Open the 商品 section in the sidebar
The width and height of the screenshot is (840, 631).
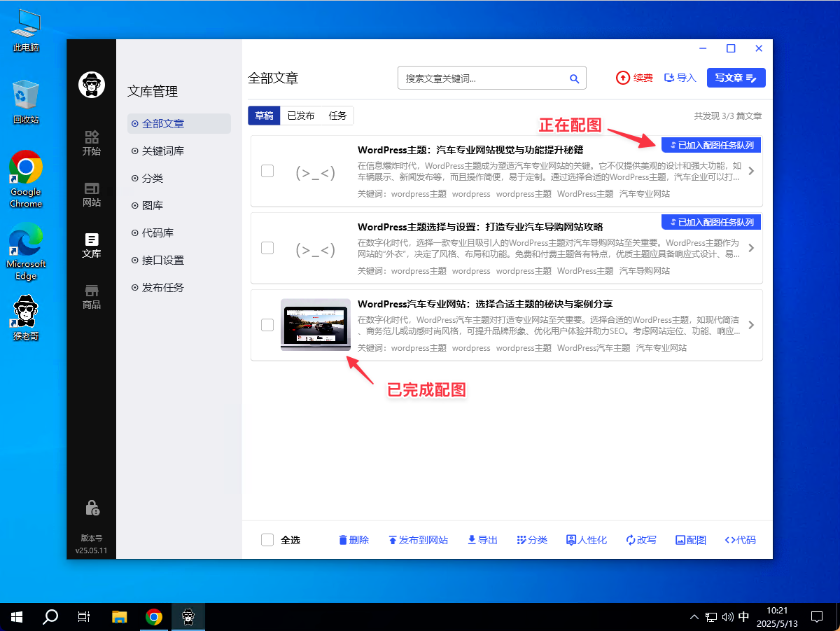pyautogui.click(x=92, y=297)
